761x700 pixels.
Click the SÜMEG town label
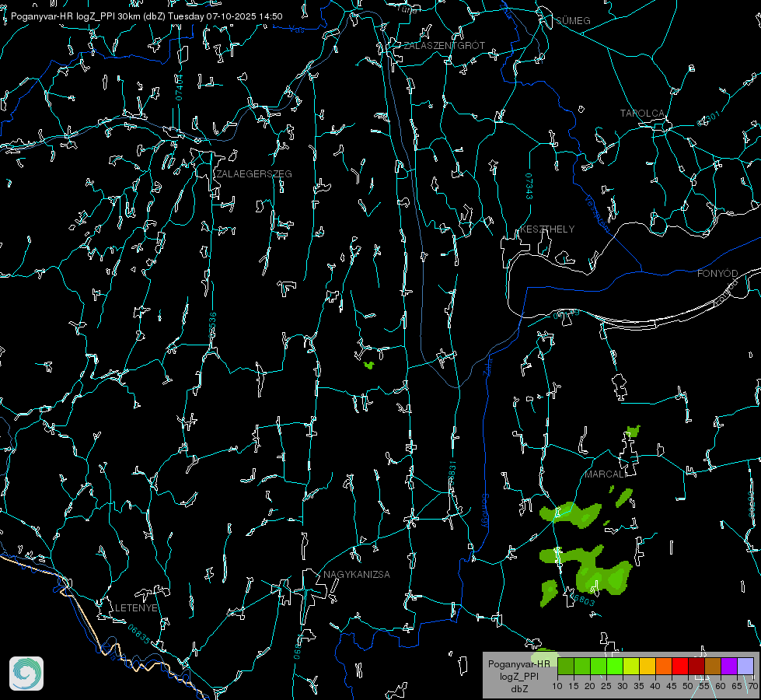click(x=573, y=21)
